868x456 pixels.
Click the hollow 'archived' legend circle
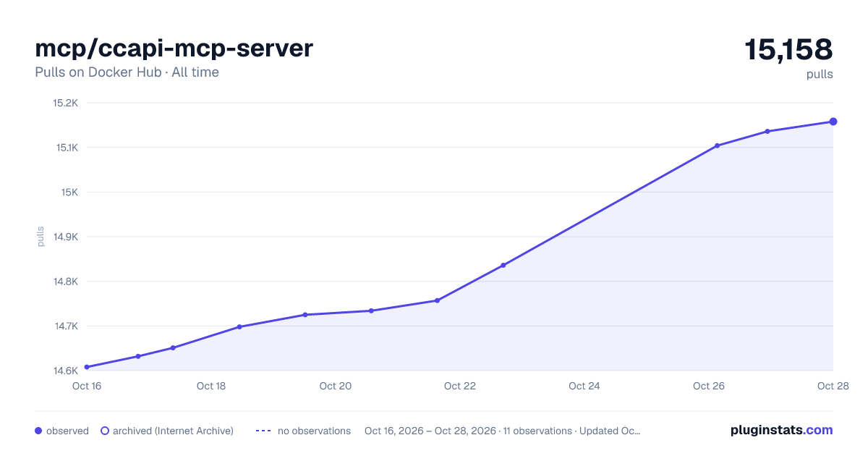click(105, 431)
